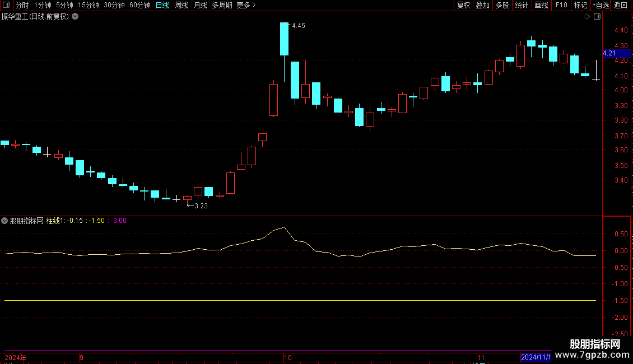Image resolution: width=633 pixels, height=364 pixels.
Task: Select the 日线 daily chart tab
Action: (x=162, y=5)
